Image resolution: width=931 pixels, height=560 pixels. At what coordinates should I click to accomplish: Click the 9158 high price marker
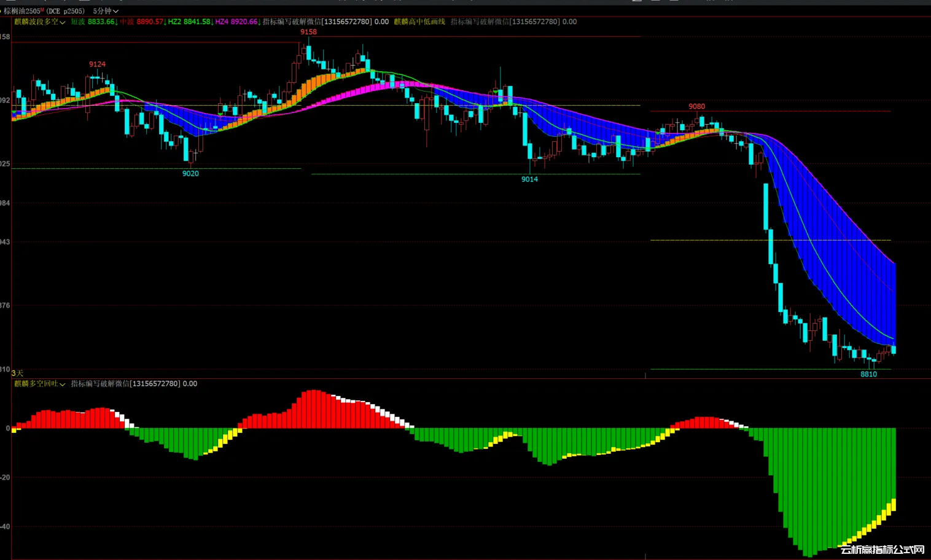click(x=308, y=32)
